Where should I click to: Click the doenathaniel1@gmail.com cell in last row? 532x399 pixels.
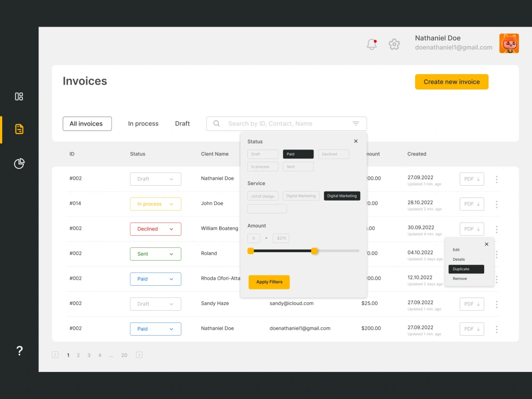[300, 328]
